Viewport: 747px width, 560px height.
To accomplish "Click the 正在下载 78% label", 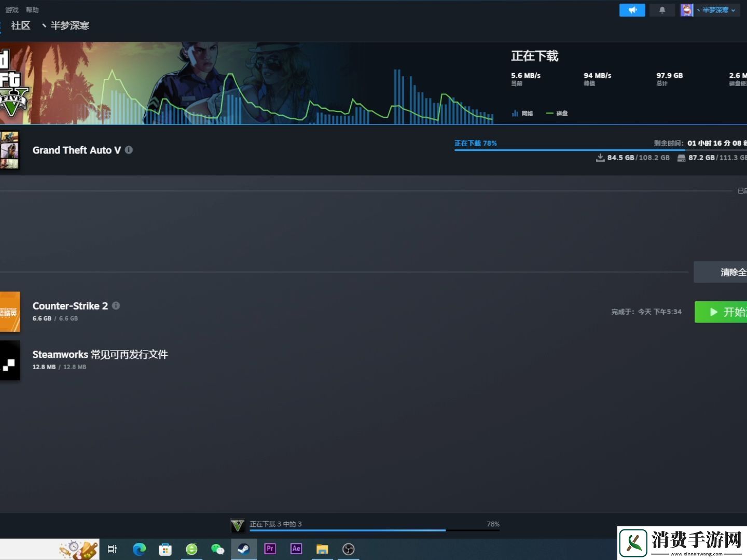I will pos(476,143).
